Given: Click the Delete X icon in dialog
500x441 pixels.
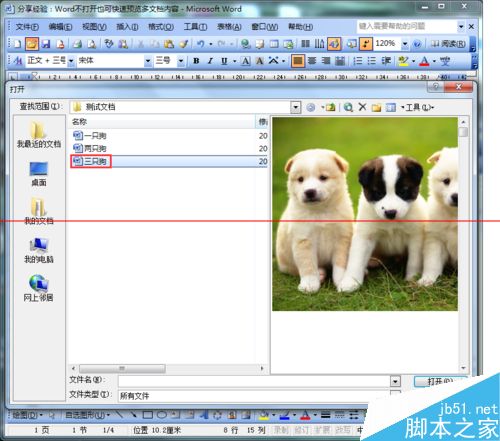Looking at the screenshot, I should [x=362, y=107].
